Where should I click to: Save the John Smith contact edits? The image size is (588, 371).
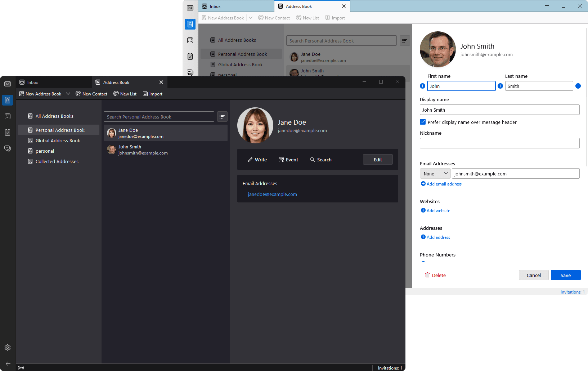point(565,275)
